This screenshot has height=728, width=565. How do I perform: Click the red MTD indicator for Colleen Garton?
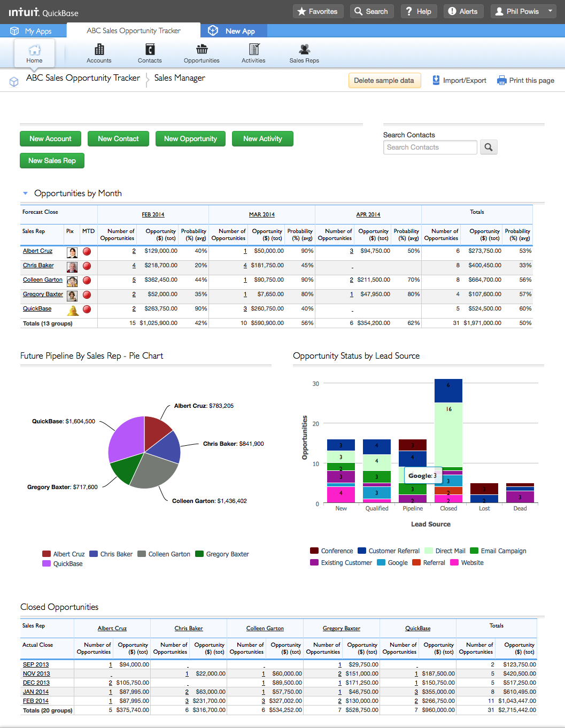pos(87,280)
